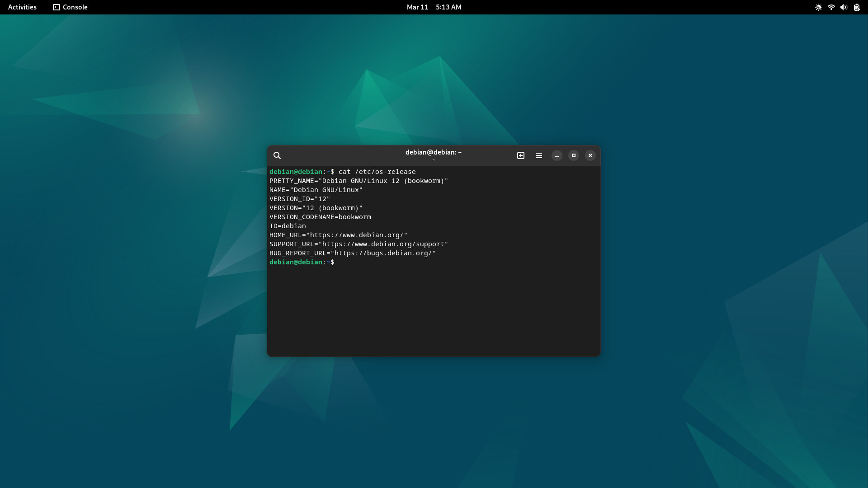868x488 pixels.
Task: Click the Wi-Fi status icon
Action: (831, 7)
